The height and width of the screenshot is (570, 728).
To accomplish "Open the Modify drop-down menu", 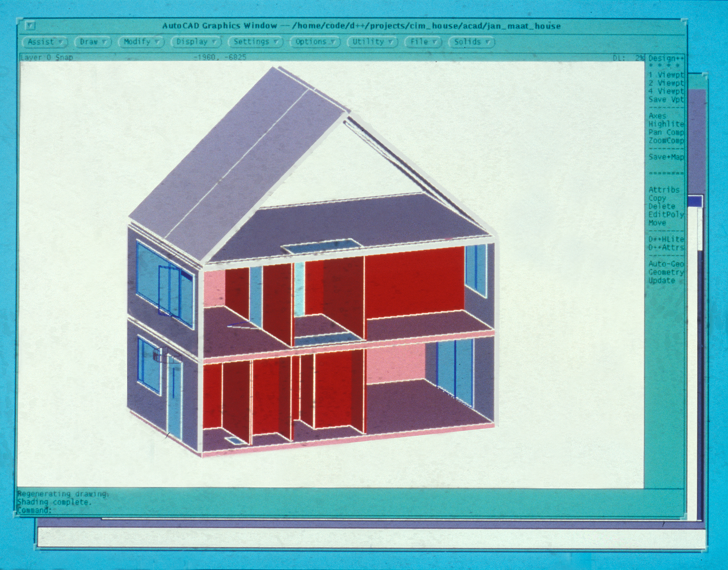I will (x=141, y=42).
